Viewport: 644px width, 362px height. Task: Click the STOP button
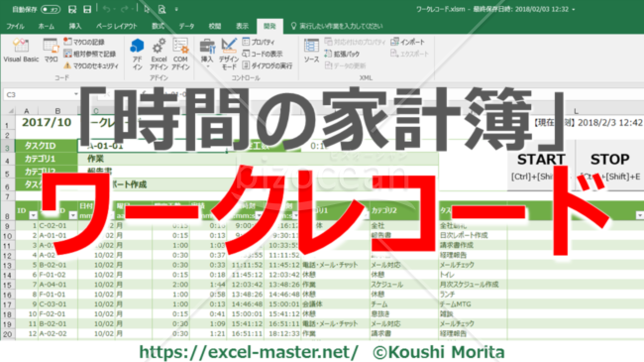click(610, 166)
